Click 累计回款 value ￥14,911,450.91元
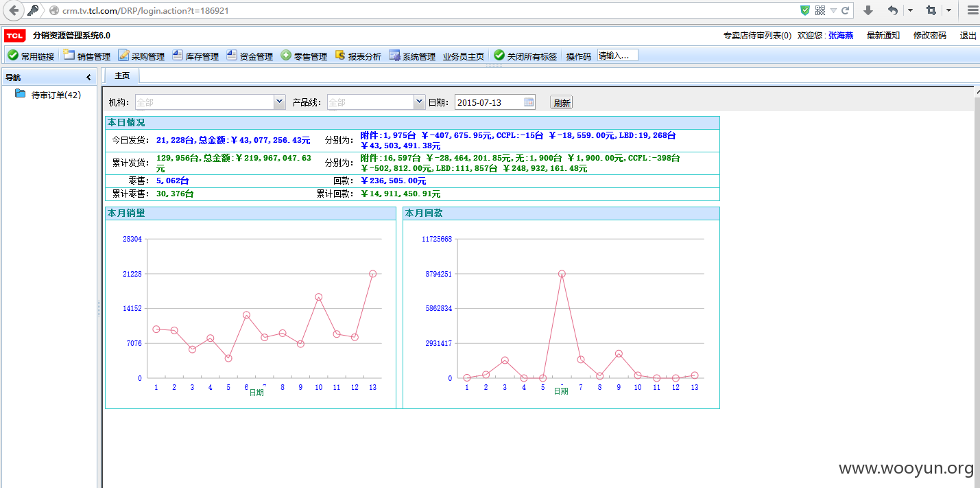 pyautogui.click(x=401, y=194)
